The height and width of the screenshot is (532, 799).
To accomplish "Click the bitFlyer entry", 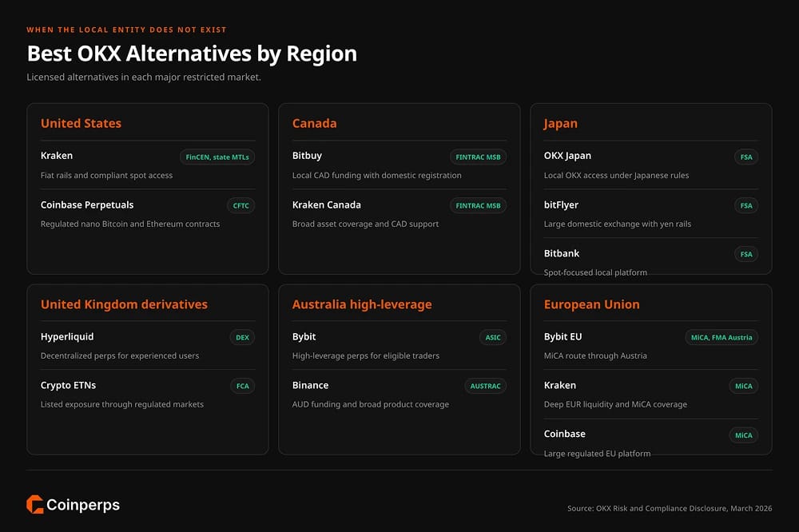I will [561, 204].
